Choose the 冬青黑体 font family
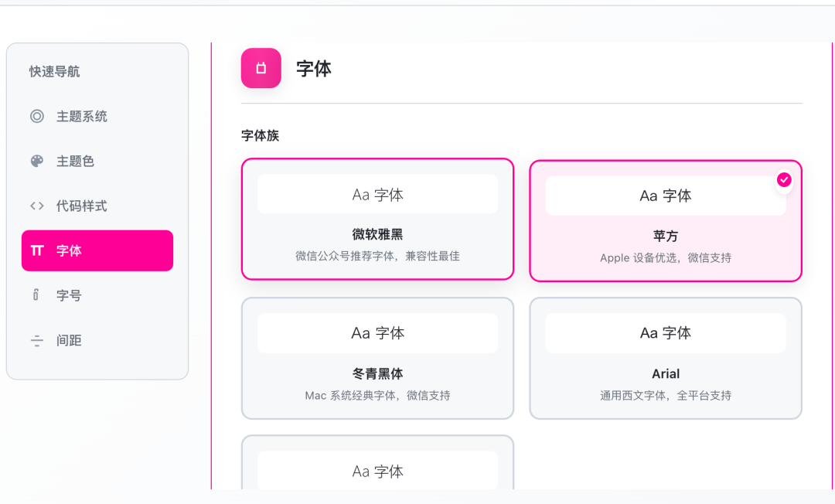The height and width of the screenshot is (504, 835). pos(377,358)
